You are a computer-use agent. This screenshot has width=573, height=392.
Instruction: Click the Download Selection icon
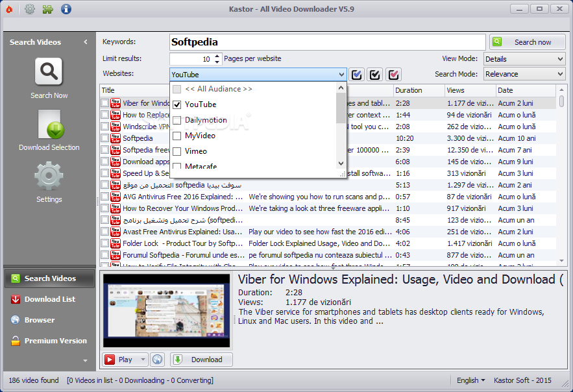click(x=51, y=124)
